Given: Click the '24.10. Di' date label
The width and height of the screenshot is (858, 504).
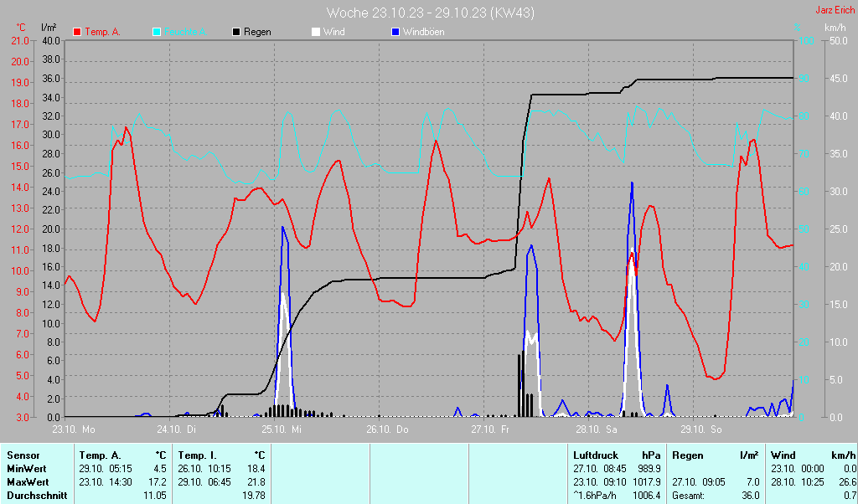Looking at the screenshot, I should coord(176,429).
